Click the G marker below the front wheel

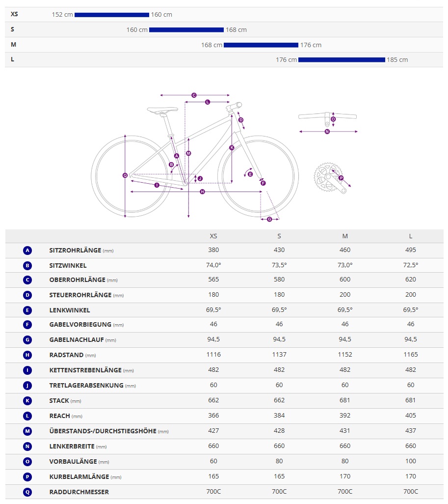click(269, 219)
